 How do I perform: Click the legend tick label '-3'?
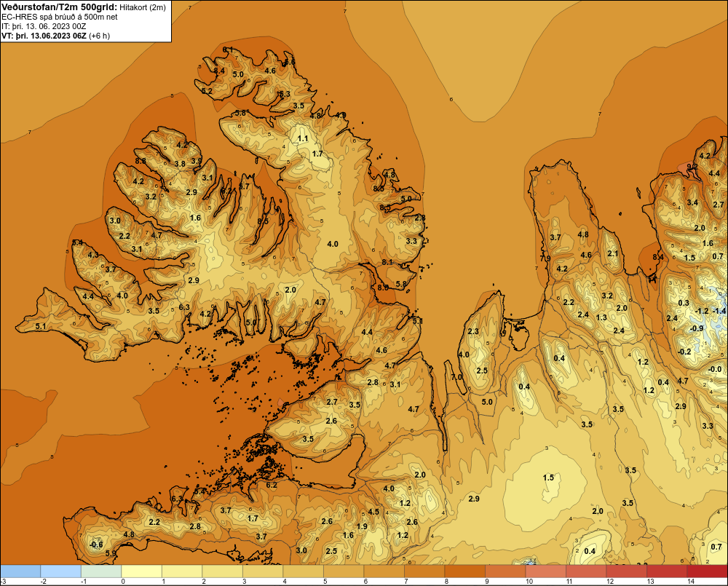[x=3, y=582]
